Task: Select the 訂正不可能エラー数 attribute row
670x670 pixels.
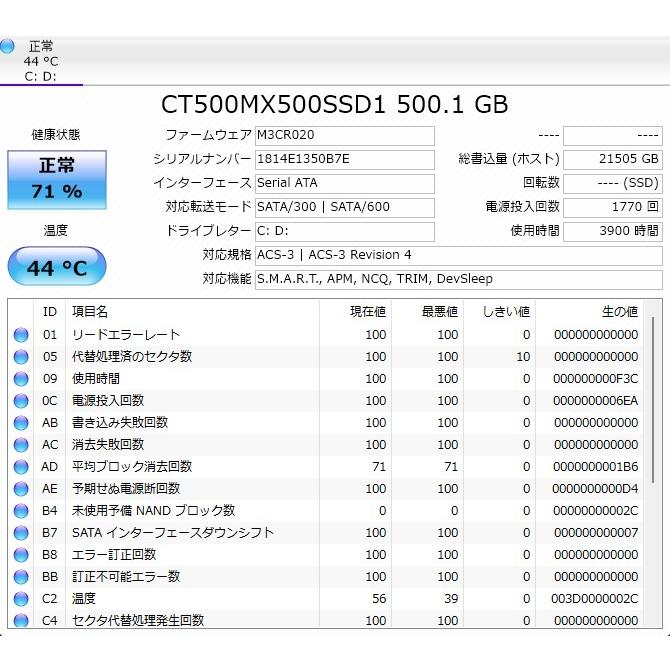Action: coord(326,577)
